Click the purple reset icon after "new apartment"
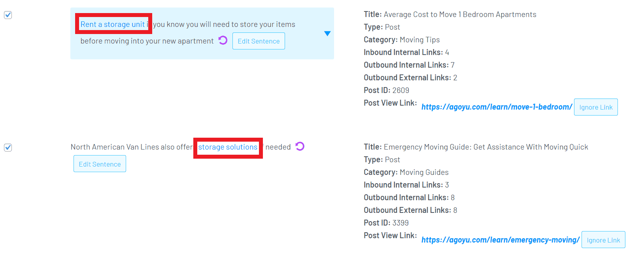 pos(223,40)
